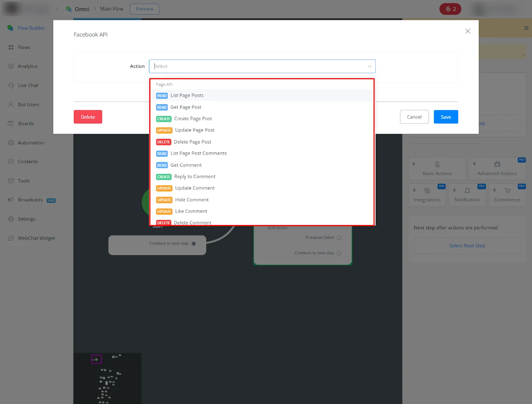Click the Basic Actions person icon
Screen dimensions: 532x404
[437, 164]
